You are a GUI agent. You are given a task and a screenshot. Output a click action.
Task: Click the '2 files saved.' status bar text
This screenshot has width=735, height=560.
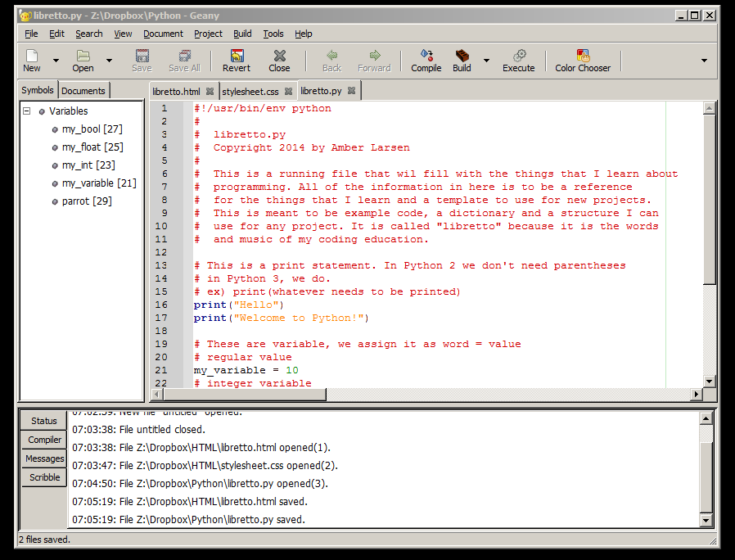coord(44,540)
